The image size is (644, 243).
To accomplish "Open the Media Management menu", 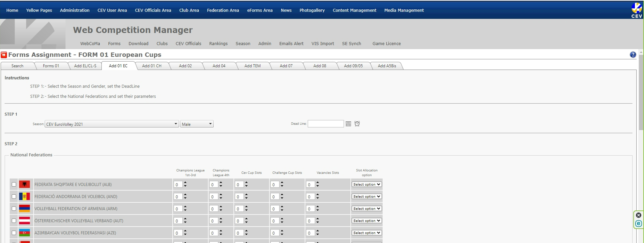I will tap(404, 10).
